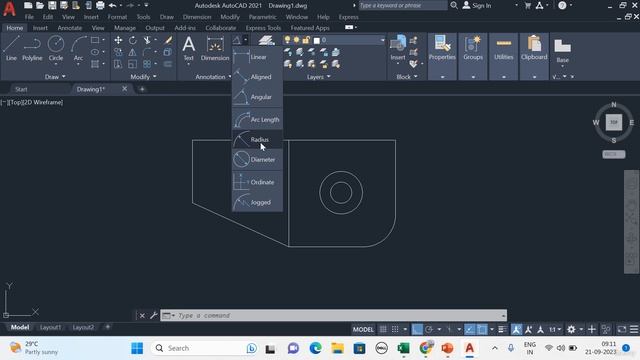Screen dimensions: 640x360
Task: Click the Dimension tool icon
Action: pyautogui.click(x=215, y=48)
